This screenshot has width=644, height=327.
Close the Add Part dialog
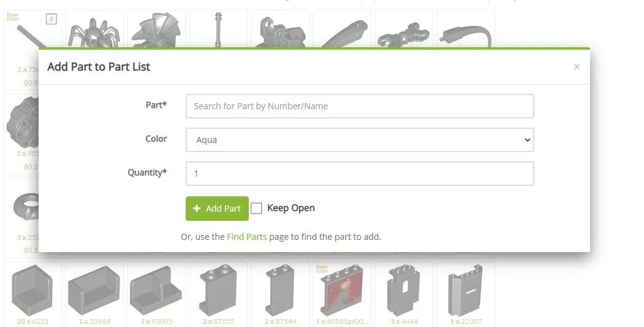coord(577,67)
